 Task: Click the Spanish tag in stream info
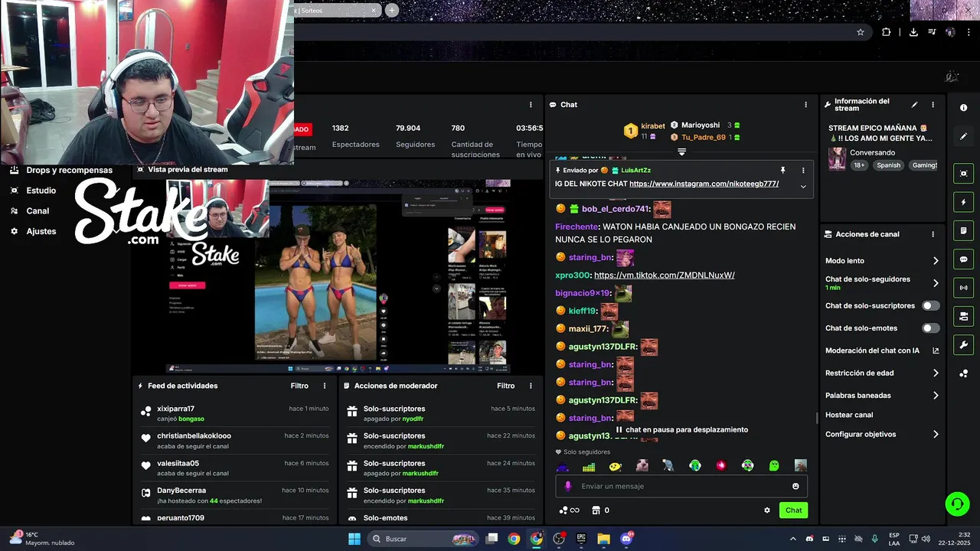coord(889,165)
